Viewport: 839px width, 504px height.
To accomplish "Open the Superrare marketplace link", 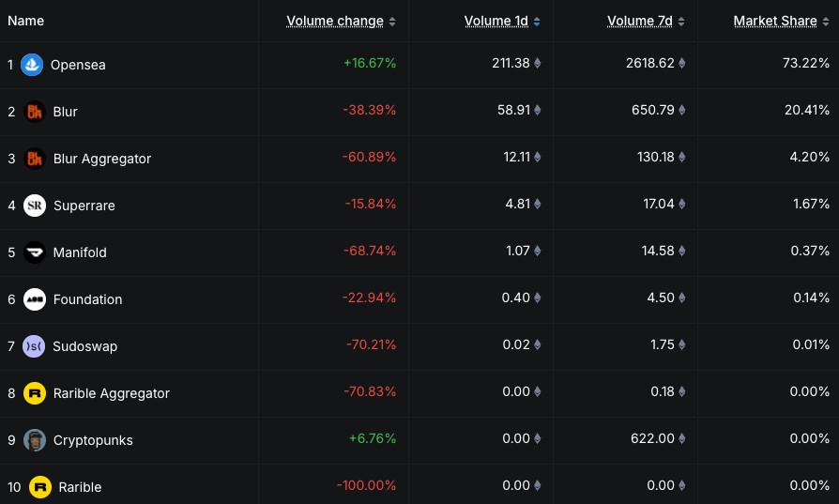I will tap(84, 206).
